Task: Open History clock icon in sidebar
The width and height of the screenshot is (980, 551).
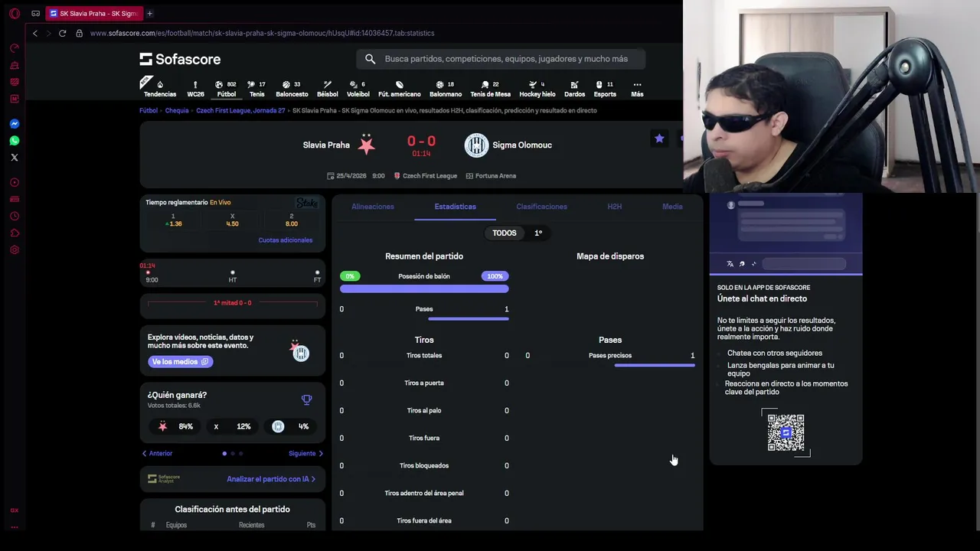Action: click(x=14, y=216)
